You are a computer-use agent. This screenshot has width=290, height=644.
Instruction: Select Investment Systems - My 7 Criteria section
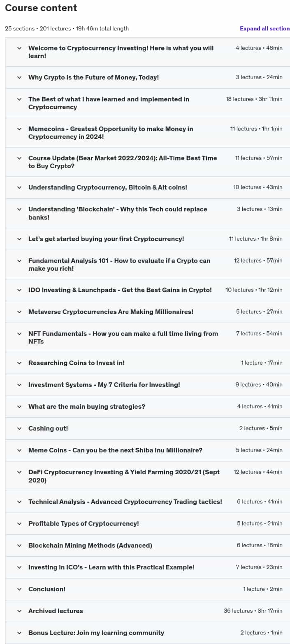point(104,385)
